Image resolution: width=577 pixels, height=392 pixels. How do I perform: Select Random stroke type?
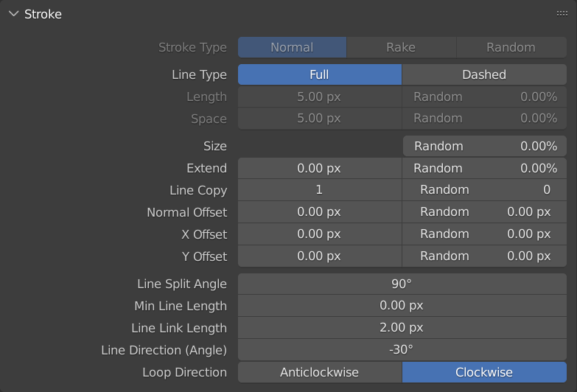(511, 47)
